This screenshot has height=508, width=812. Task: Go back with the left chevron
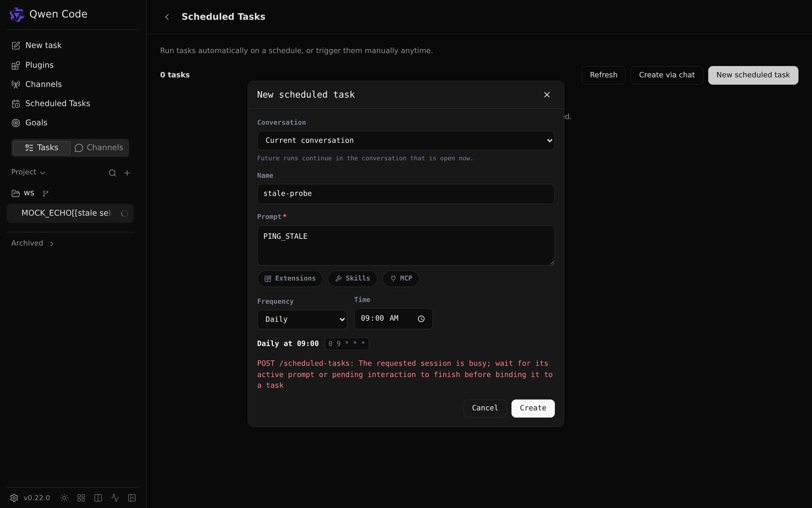point(167,17)
